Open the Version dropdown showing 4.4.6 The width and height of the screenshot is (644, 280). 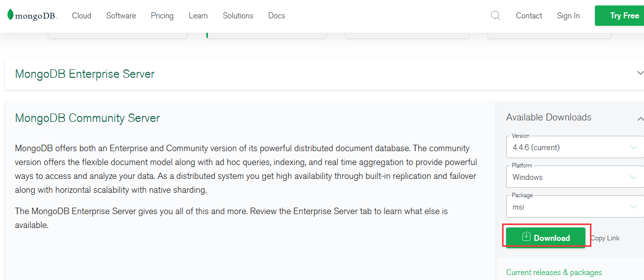coord(575,147)
